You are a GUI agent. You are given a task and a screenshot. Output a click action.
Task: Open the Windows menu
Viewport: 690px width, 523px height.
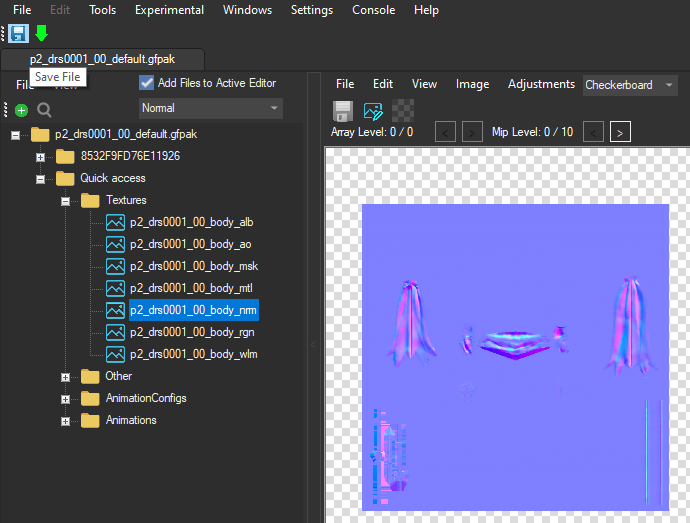pyautogui.click(x=247, y=10)
